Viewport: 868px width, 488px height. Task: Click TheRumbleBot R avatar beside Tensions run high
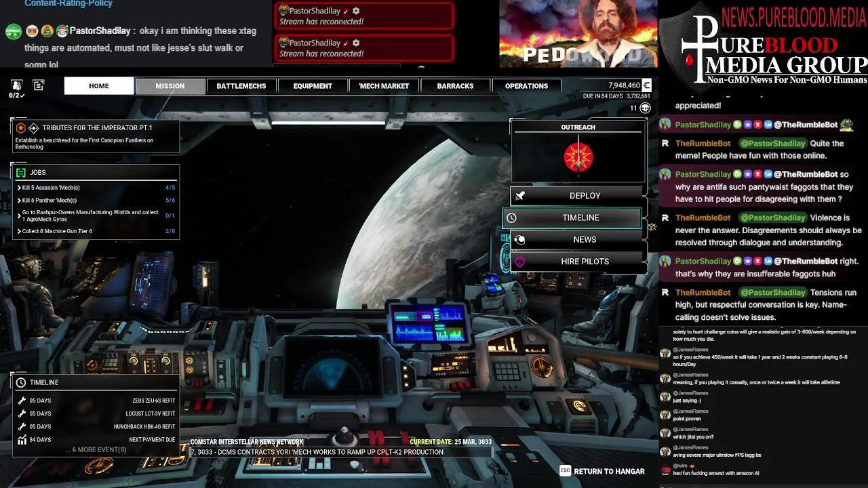coord(665,293)
